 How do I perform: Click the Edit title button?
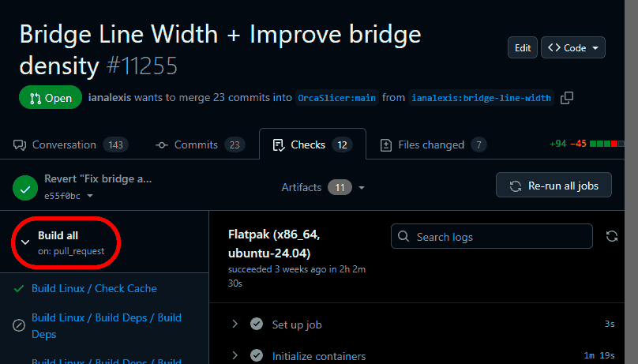[523, 48]
